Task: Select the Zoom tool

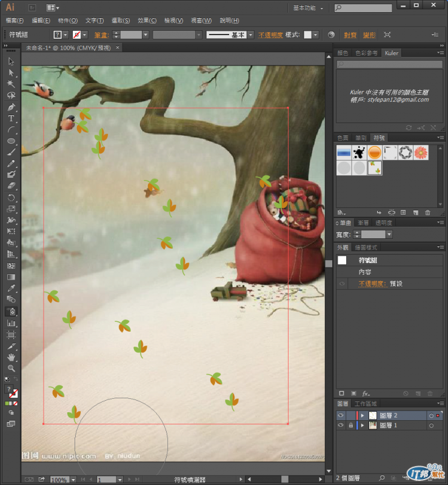Action: (x=11, y=369)
